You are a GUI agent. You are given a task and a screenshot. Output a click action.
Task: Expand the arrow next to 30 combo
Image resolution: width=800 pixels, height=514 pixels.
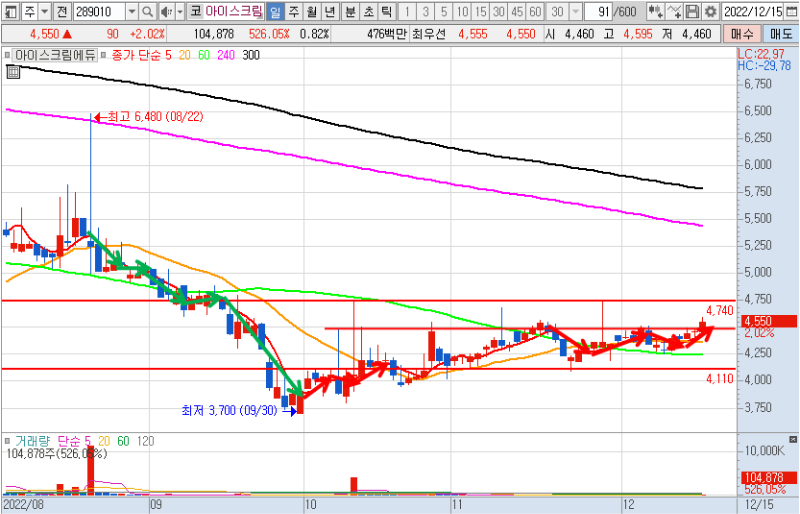point(576,11)
